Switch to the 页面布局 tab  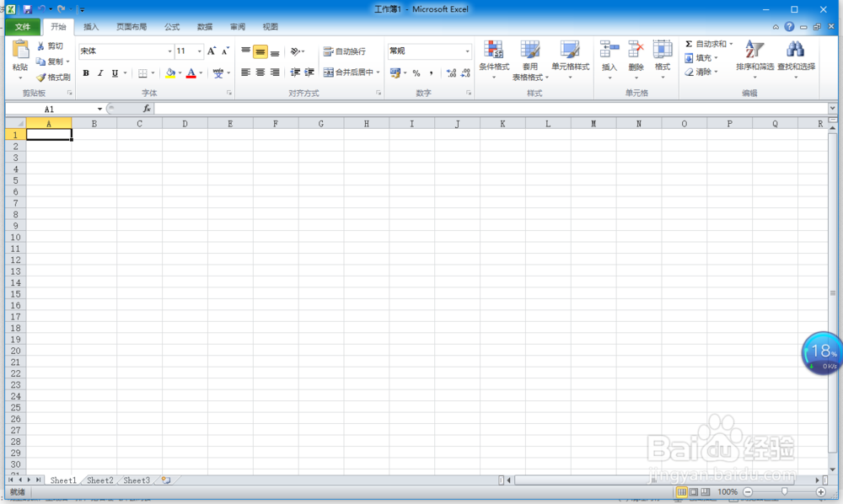132,27
